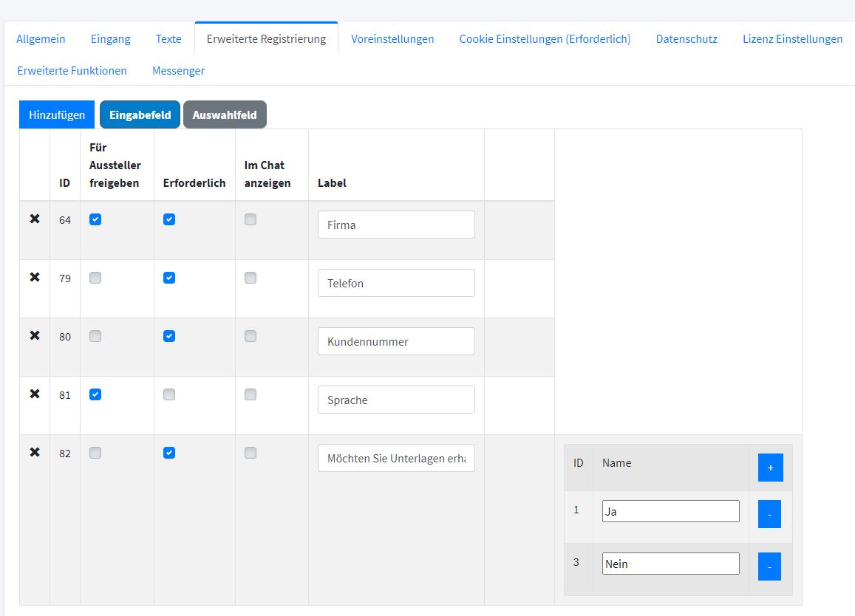The height and width of the screenshot is (616, 855).
Task: Uncheck Für Aussteller freigeben for Firma
Action: (x=95, y=219)
